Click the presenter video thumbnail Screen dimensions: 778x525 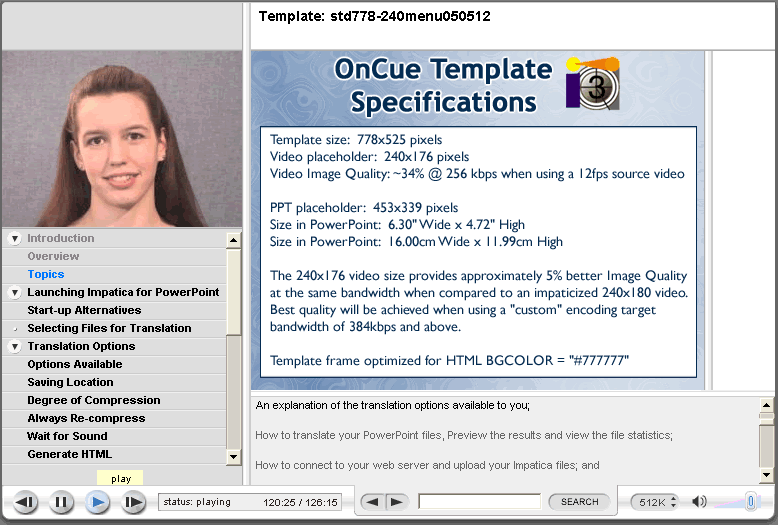(x=122, y=139)
